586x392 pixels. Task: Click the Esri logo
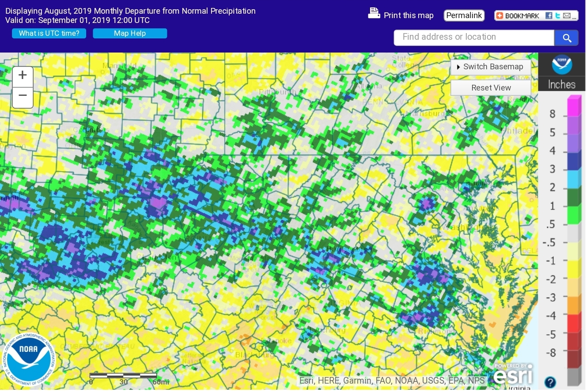(513, 375)
